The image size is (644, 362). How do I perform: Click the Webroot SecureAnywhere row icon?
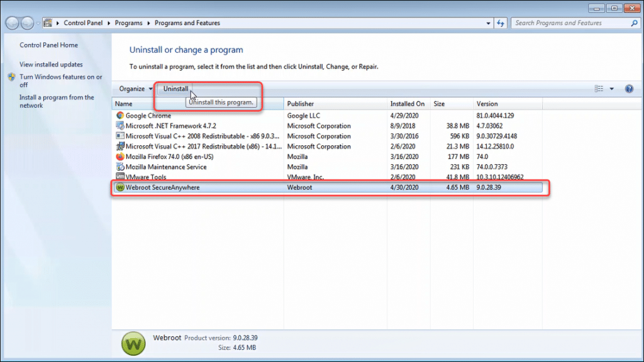pos(120,187)
